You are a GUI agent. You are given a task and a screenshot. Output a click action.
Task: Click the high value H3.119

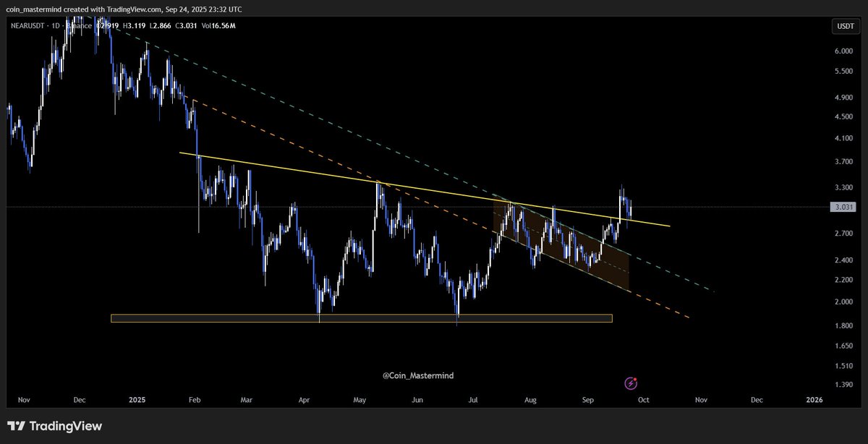[135, 26]
